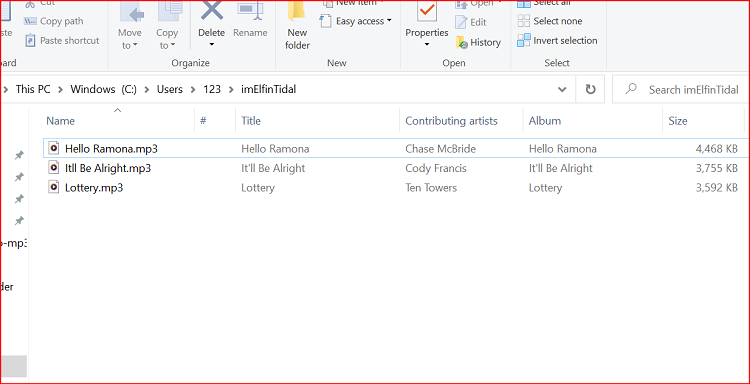Select Lottery.mp3 file

click(x=94, y=188)
